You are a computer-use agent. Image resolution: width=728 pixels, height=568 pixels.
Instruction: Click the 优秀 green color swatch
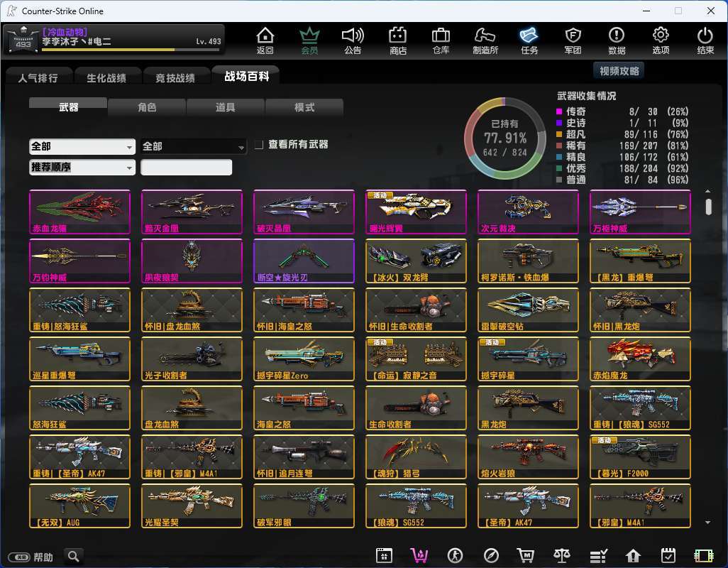(x=559, y=168)
